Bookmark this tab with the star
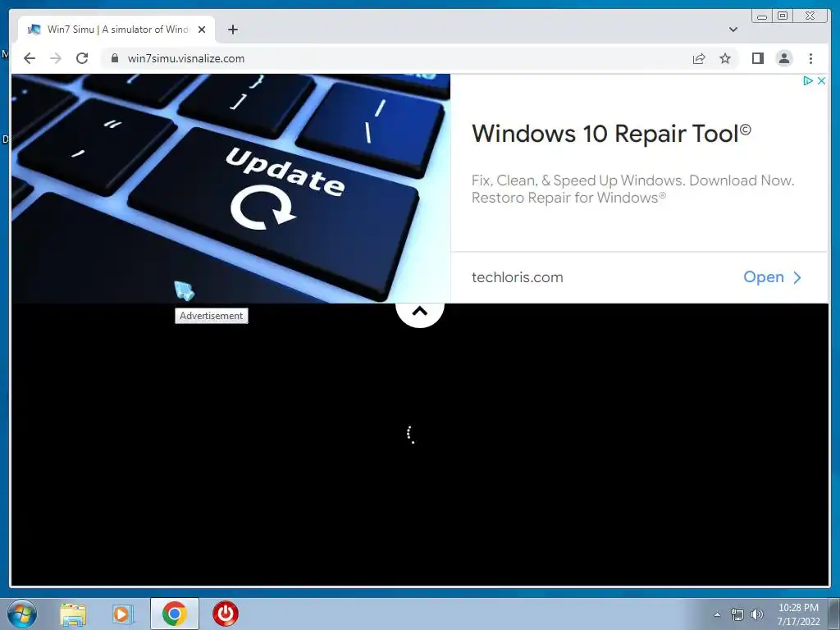Image resolution: width=840 pixels, height=630 pixels. 725,58
